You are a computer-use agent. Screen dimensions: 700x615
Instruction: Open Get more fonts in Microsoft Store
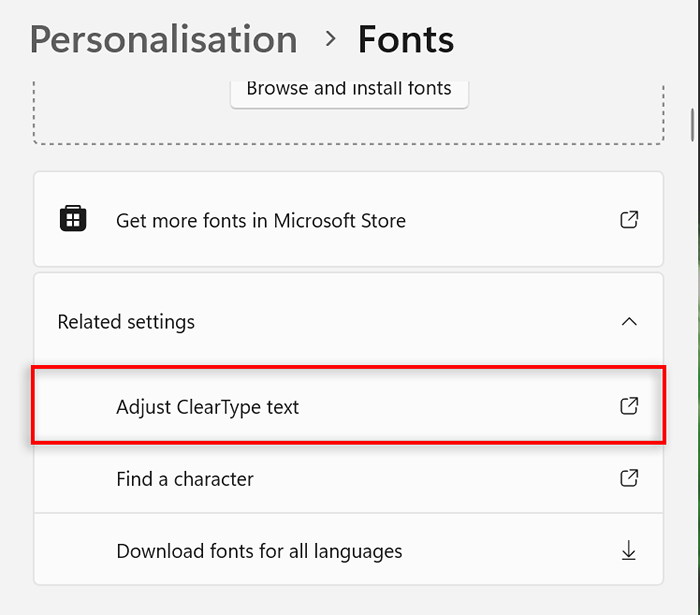tap(261, 221)
